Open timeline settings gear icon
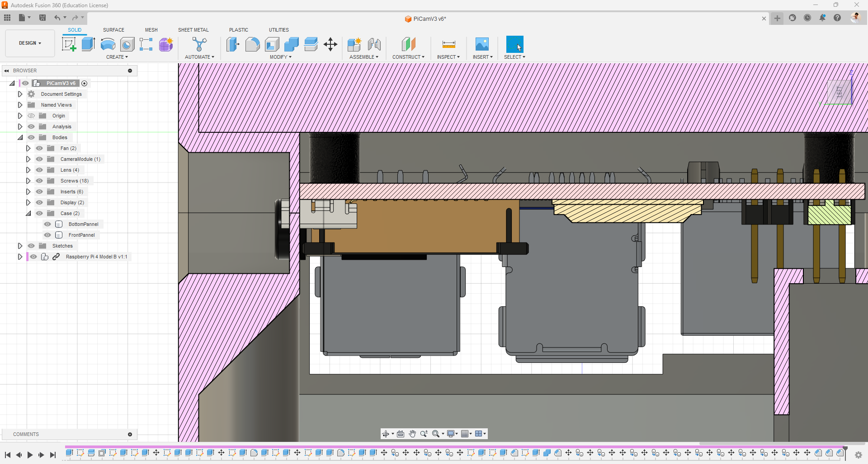The width and height of the screenshot is (868, 464). click(x=859, y=455)
